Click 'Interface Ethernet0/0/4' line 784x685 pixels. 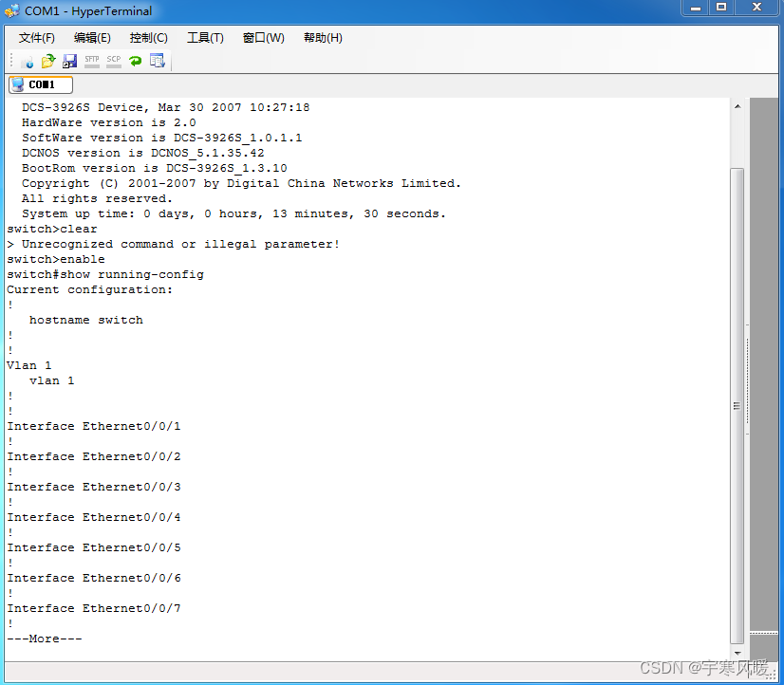click(94, 518)
